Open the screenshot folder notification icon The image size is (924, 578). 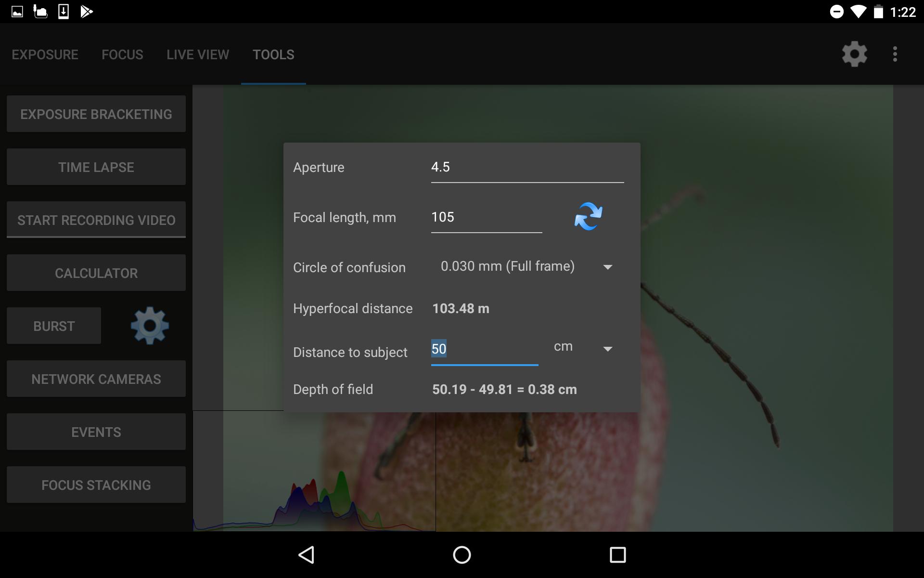coord(40,12)
